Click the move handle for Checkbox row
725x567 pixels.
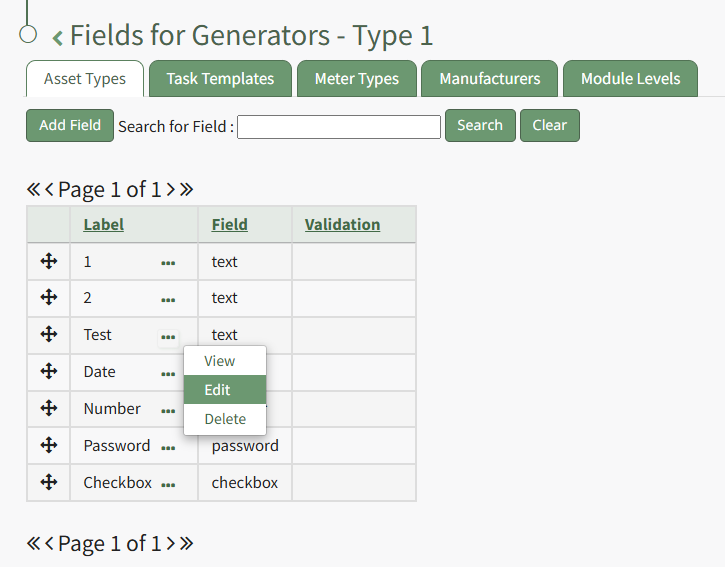48,482
